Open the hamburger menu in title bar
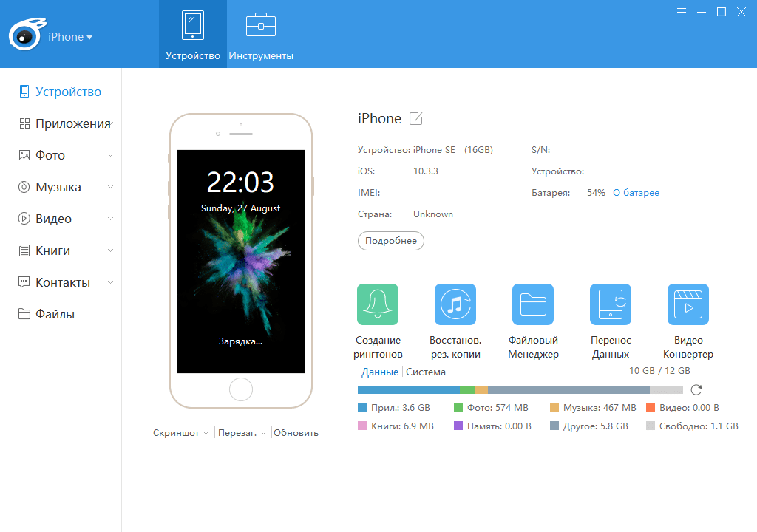The height and width of the screenshot is (532, 757). point(681,12)
